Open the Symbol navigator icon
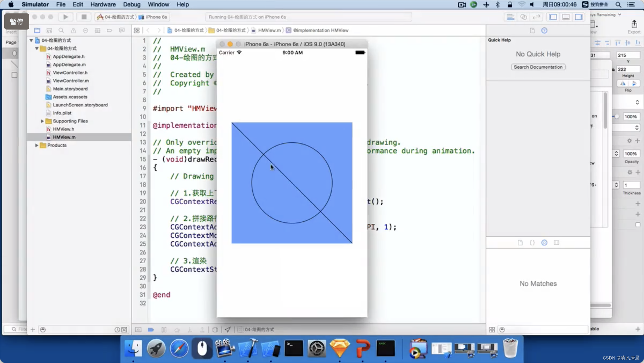This screenshot has height=363, width=644. point(49,30)
